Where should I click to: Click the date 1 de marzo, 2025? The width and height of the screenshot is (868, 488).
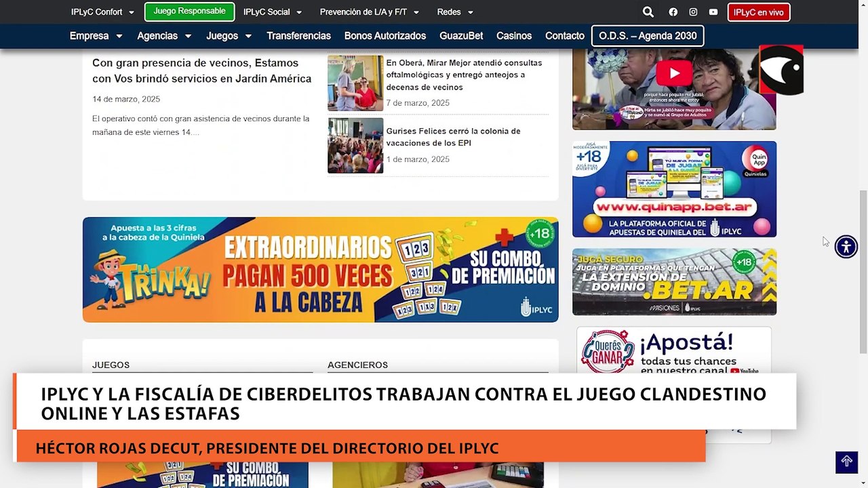(418, 159)
